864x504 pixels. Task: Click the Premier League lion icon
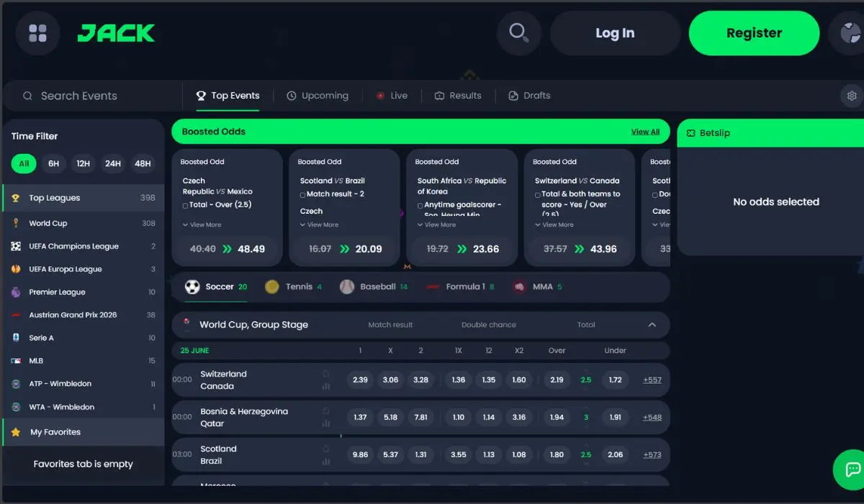(16, 292)
